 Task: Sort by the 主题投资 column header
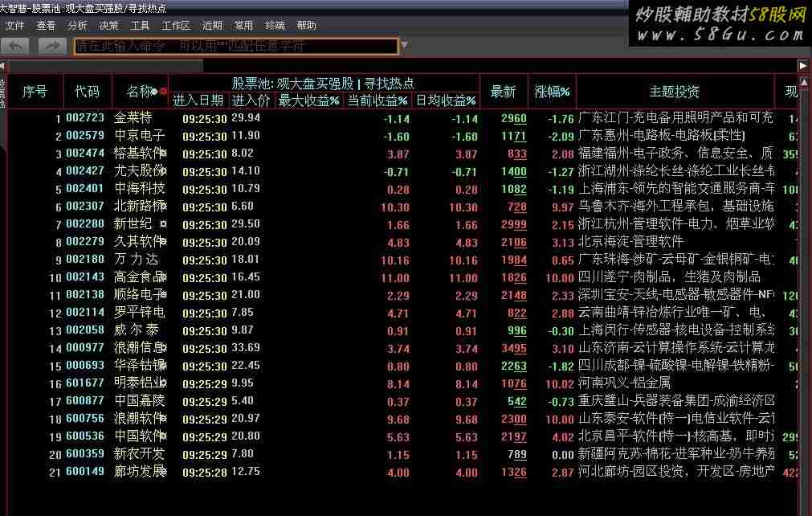coord(675,92)
